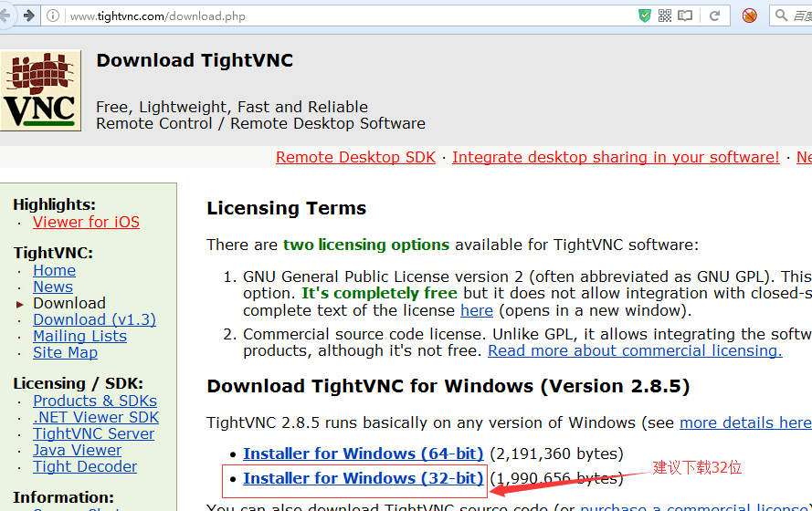Click the 'TightVNC:' sidebar heading
The image size is (812, 511).
tap(53, 253)
